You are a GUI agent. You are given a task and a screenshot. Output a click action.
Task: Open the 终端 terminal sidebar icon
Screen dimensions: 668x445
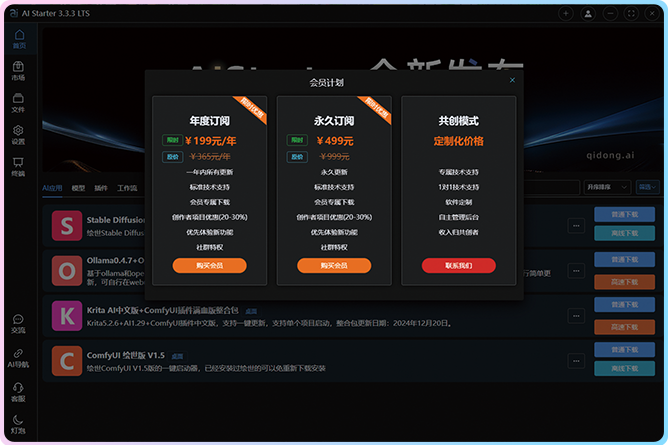coord(18,167)
